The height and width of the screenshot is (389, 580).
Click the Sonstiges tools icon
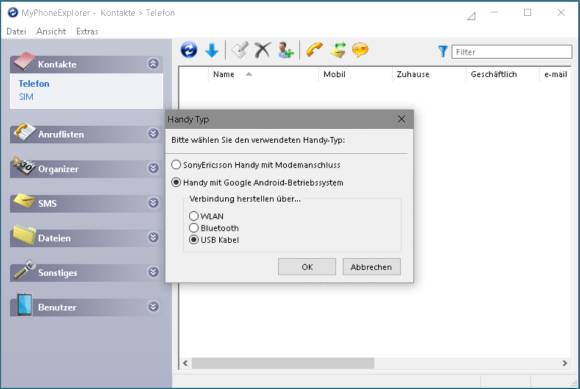24,270
